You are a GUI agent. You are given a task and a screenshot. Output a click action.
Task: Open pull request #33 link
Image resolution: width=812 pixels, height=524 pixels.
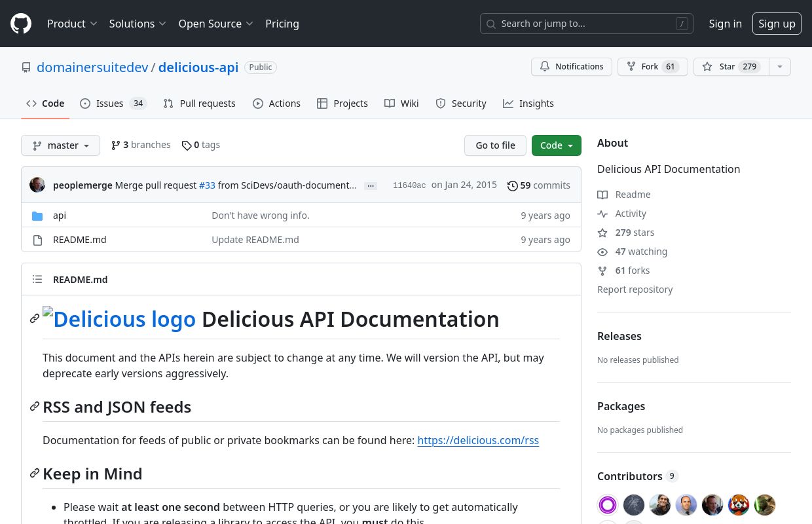tap(207, 185)
